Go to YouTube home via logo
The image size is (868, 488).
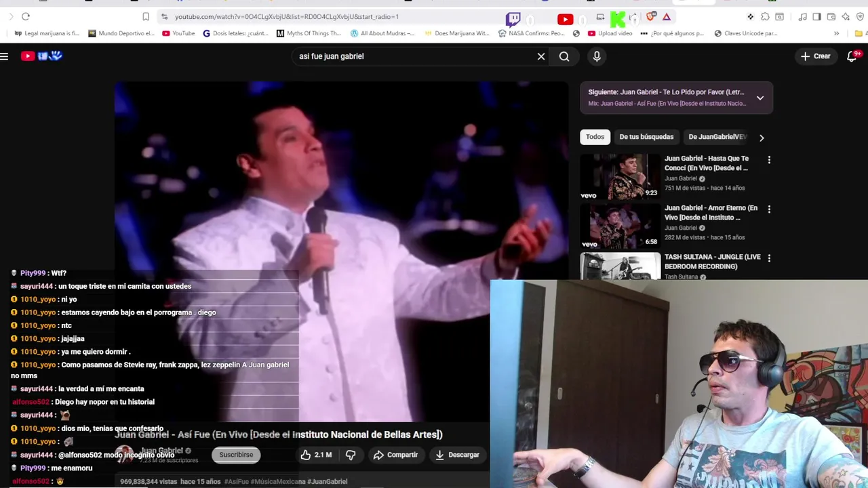[x=41, y=56]
